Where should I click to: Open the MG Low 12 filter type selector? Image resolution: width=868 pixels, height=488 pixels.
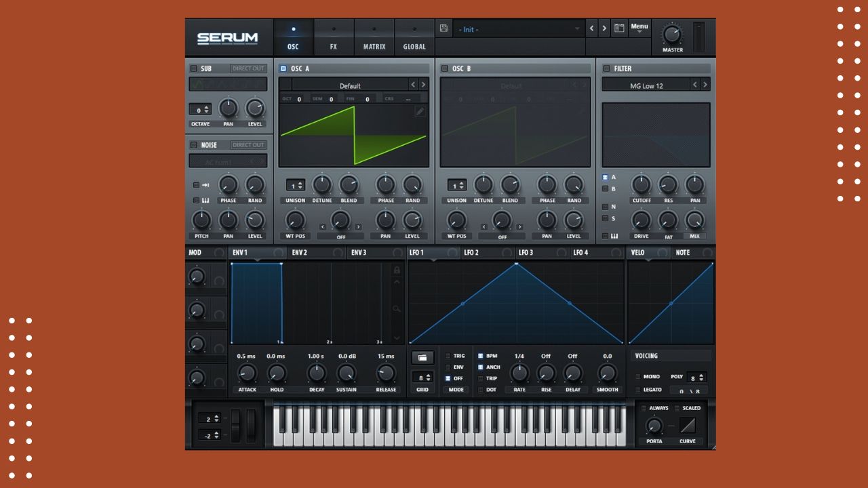646,85
